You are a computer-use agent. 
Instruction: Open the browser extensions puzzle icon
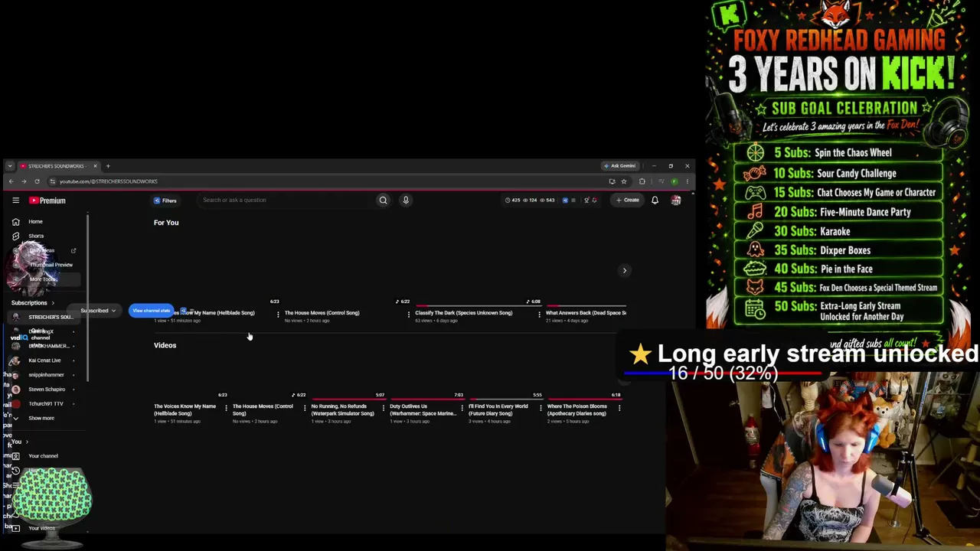(642, 181)
